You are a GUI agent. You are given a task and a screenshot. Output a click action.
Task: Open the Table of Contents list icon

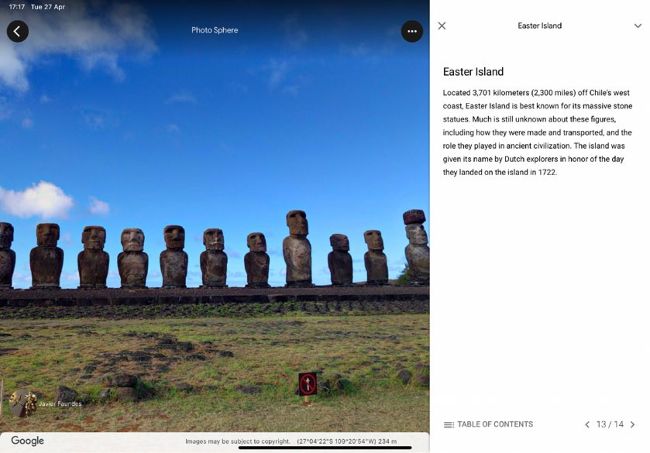pyautogui.click(x=449, y=424)
